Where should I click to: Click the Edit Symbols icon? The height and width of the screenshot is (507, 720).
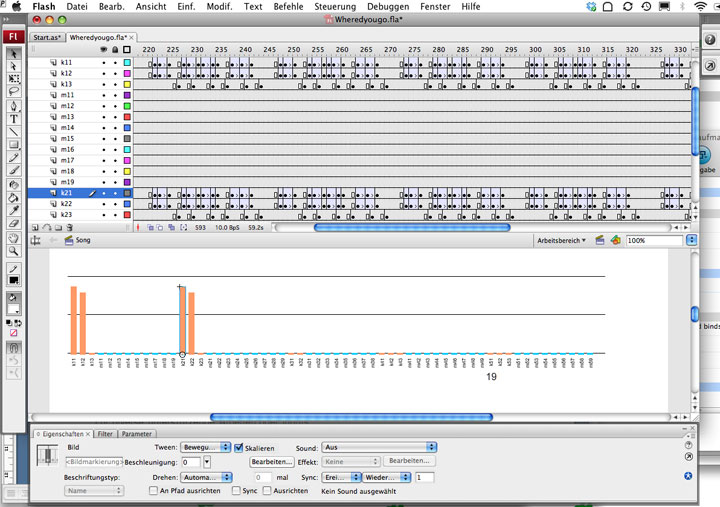[x=615, y=240]
